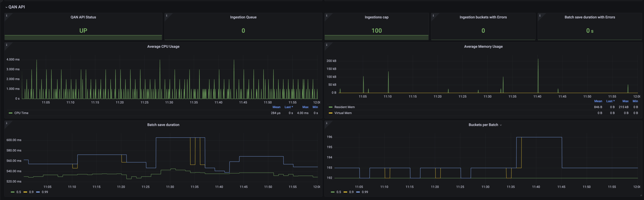Screen dimensions: 644x200
Task: Toggle 0.99 series in Batch save duration legend
Action: (45, 192)
